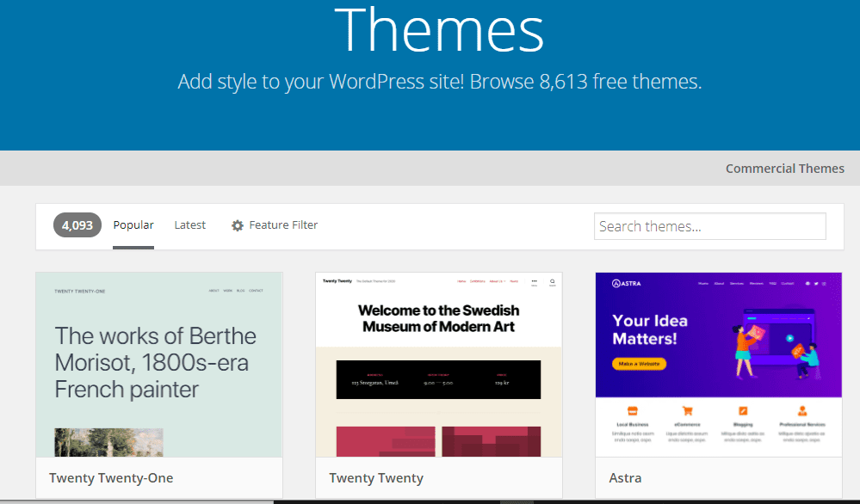Click the Swedish Museum of Modern Art heading
Viewport: 860px width, 504px height.
point(439,318)
